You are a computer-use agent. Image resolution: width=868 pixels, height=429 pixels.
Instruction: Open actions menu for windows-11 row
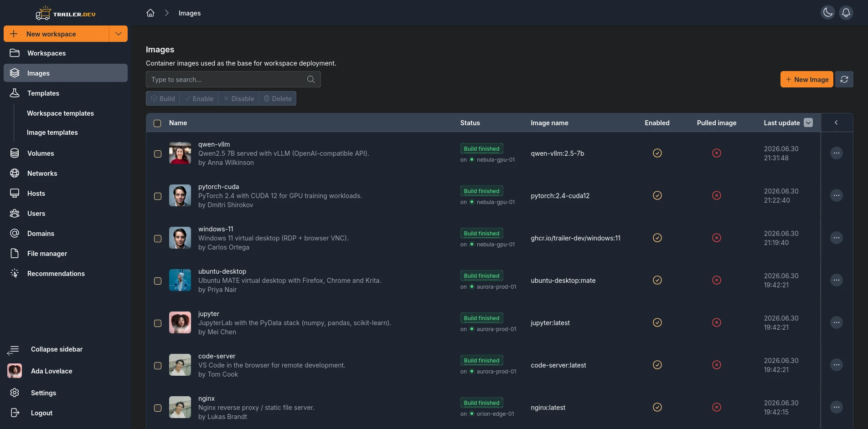[837, 238]
